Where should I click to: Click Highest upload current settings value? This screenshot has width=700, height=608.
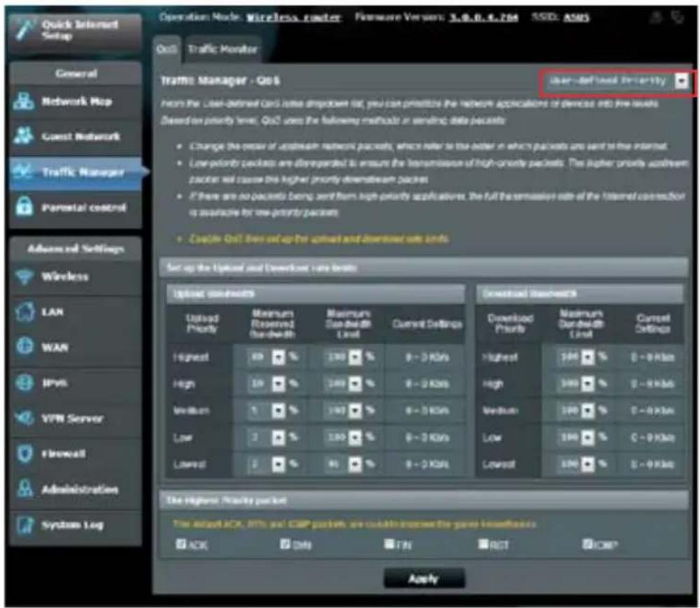click(427, 357)
